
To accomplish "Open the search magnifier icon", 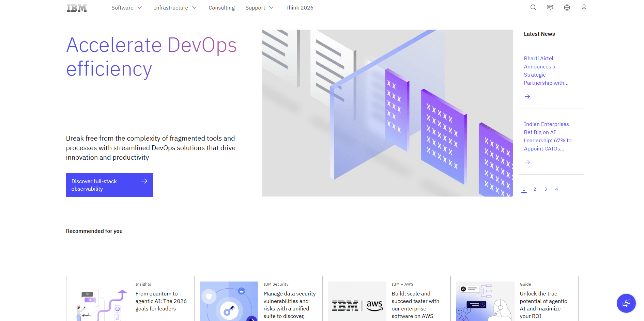I will click(533, 7).
